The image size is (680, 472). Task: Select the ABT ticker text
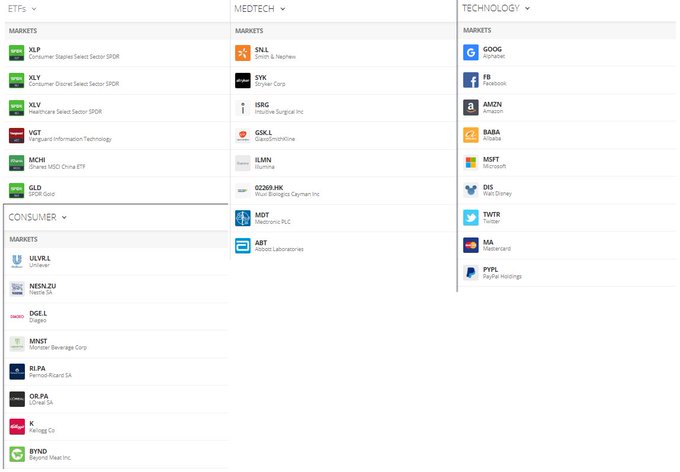click(x=261, y=243)
